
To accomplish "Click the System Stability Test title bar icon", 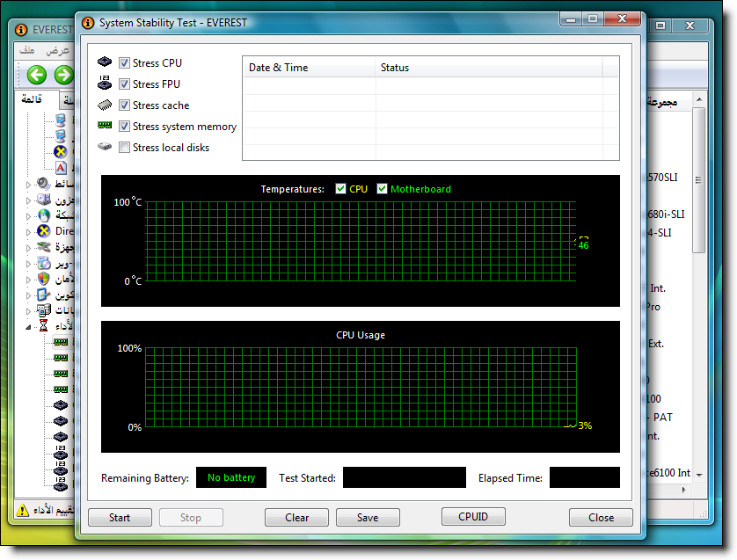I will [x=88, y=23].
